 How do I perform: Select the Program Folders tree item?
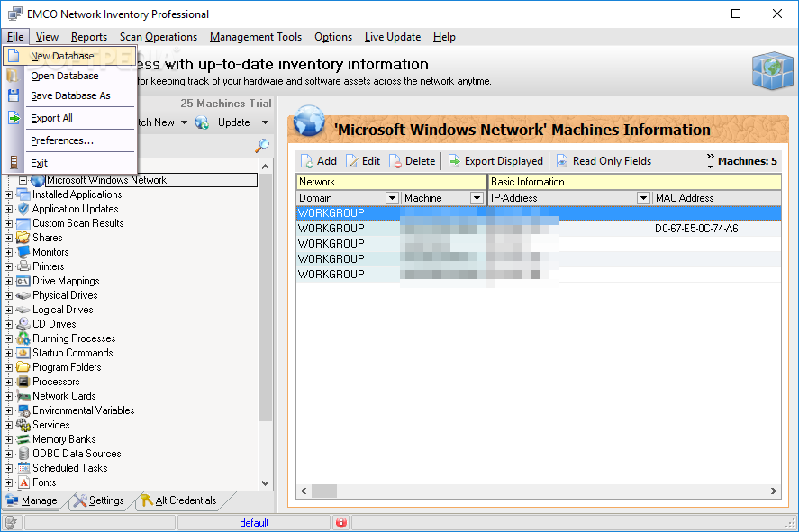tap(67, 367)
